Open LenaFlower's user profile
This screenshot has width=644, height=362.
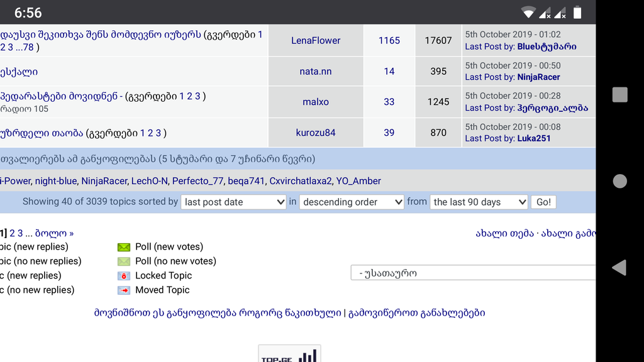point(316,40)
